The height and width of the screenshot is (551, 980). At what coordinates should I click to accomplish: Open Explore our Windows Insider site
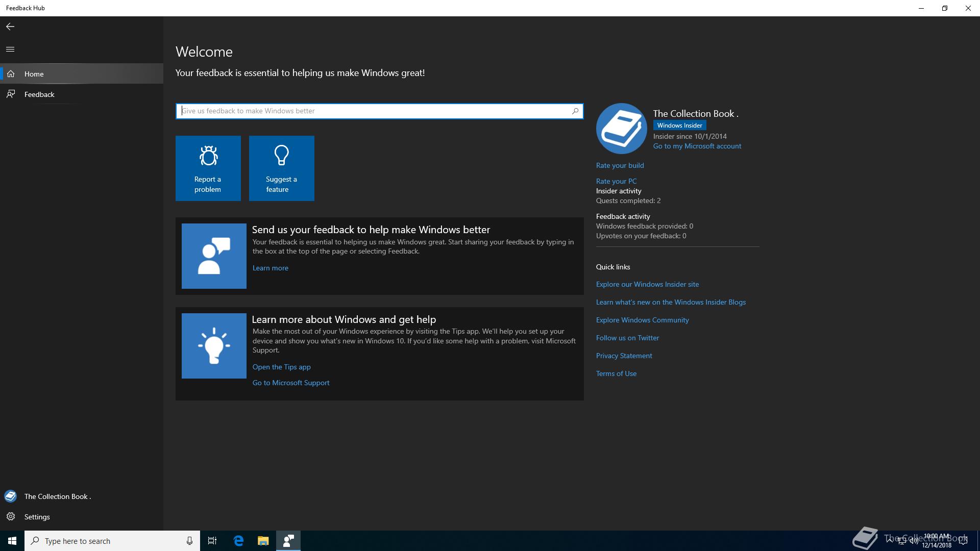click(648, 284)
